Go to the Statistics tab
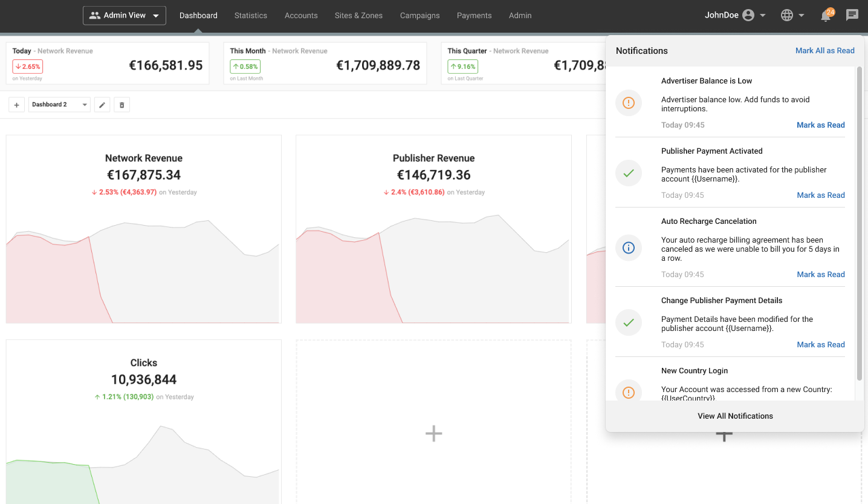 pos(251,16)
